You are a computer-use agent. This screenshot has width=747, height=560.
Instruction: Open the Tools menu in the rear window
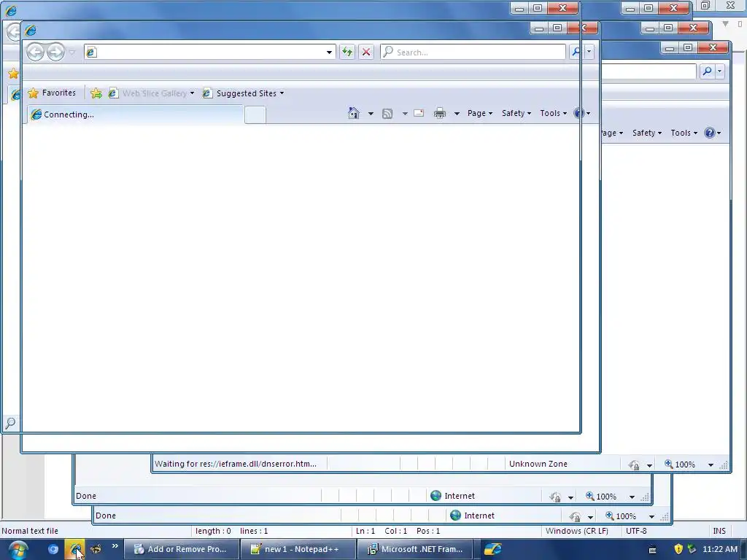684,133
